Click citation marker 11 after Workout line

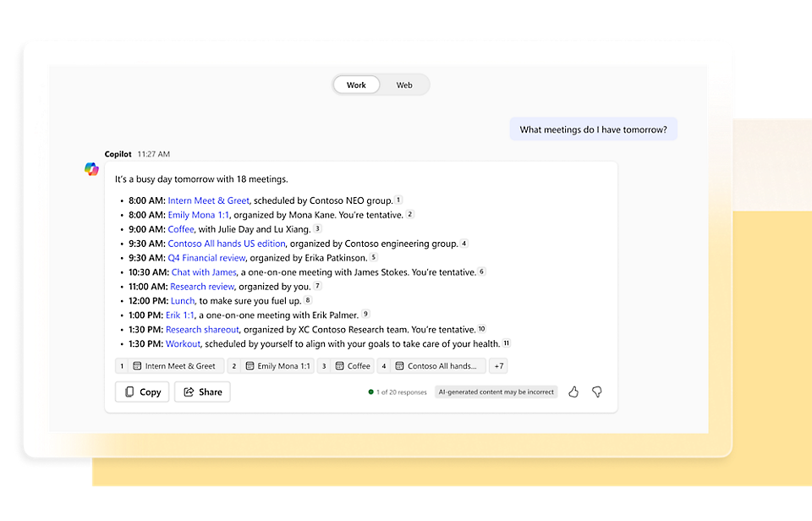507,343
